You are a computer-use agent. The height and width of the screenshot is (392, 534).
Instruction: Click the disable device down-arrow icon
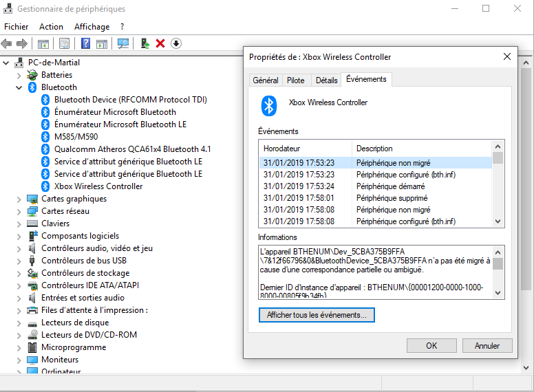(176, 43)
